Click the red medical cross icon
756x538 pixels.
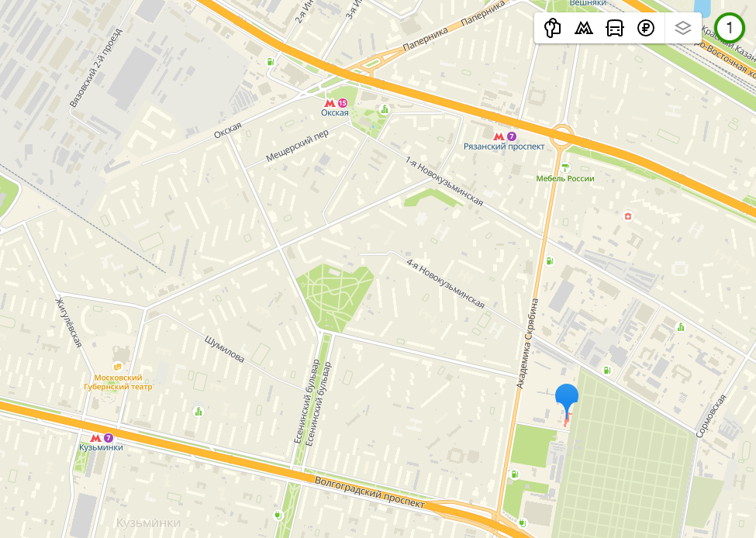tap(628, 216)
